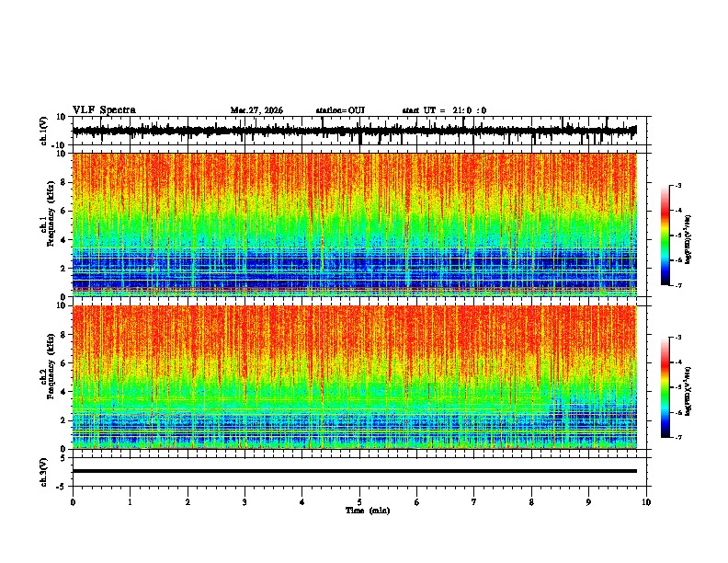Click the "-7" label on ch.2 color scale
This screenshot has width=728, height=563.
(x=677, y=438)
